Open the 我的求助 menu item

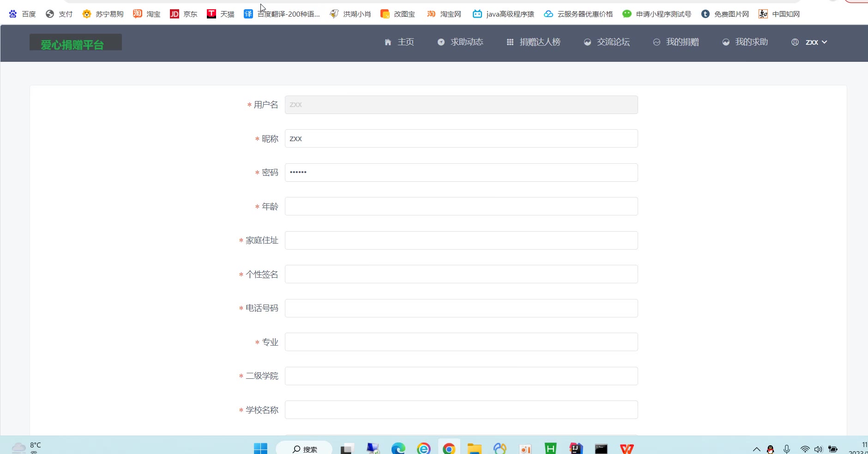[745, 42]
